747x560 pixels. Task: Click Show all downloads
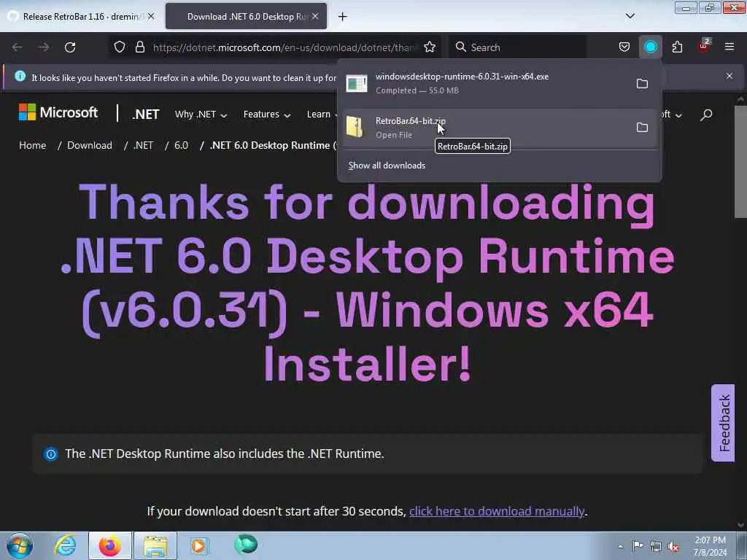coord(387,166)
